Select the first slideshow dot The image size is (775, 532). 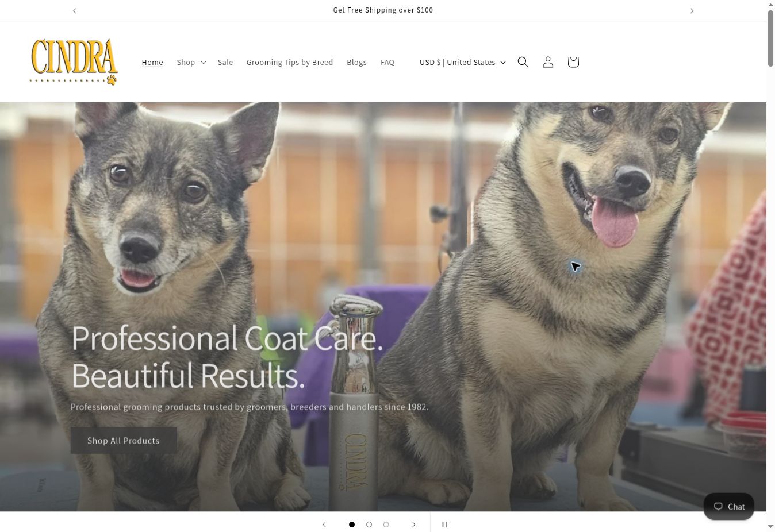(x=352, y=525)
